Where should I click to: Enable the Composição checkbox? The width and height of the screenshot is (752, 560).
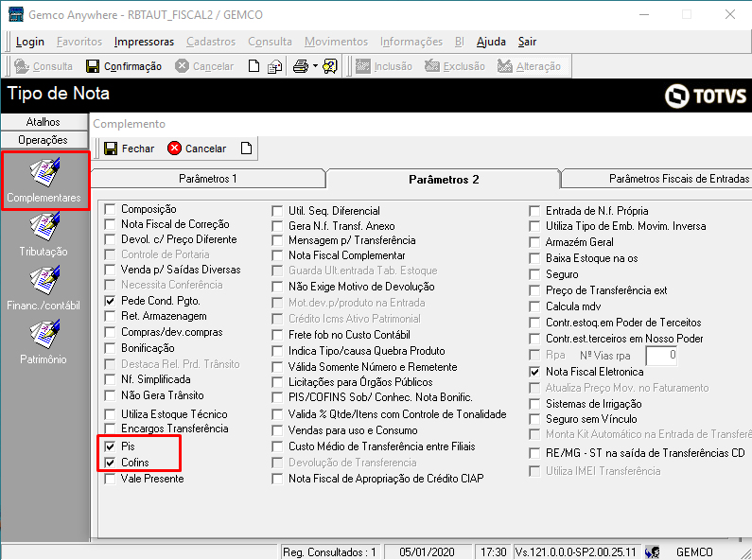pyautogui.click(x=111, y=209)
